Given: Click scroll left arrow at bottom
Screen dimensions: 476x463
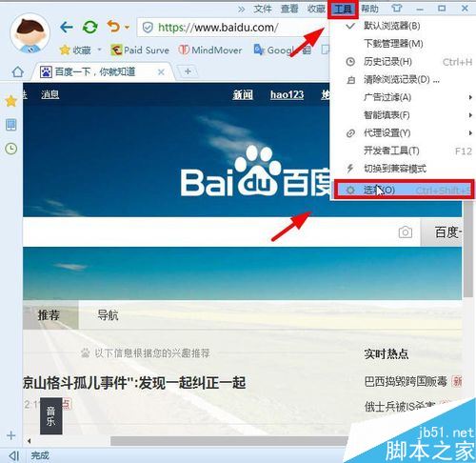Looking at the screenshot, I should (x=30, y=441).
